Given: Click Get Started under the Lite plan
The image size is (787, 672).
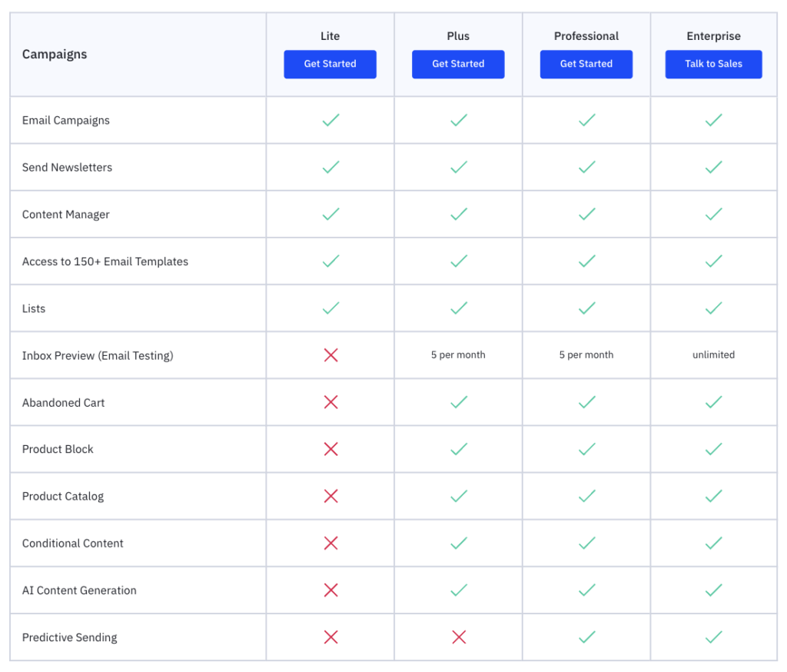Looking at the screenshot, I should pyautogui.click(x=330, y=65).
